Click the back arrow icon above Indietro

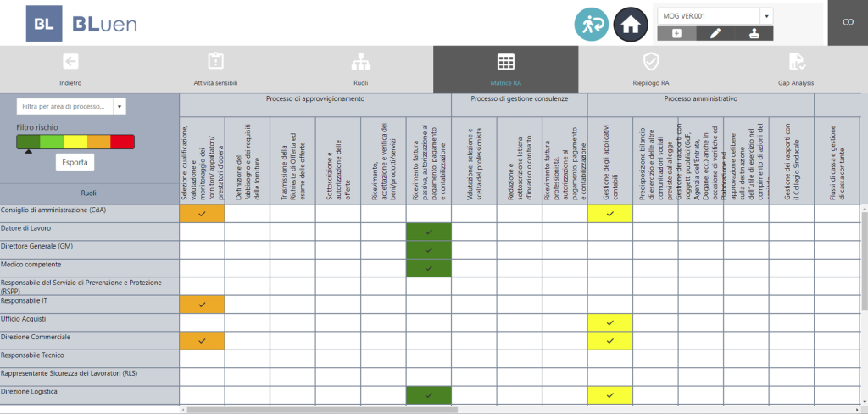[70, 62]
